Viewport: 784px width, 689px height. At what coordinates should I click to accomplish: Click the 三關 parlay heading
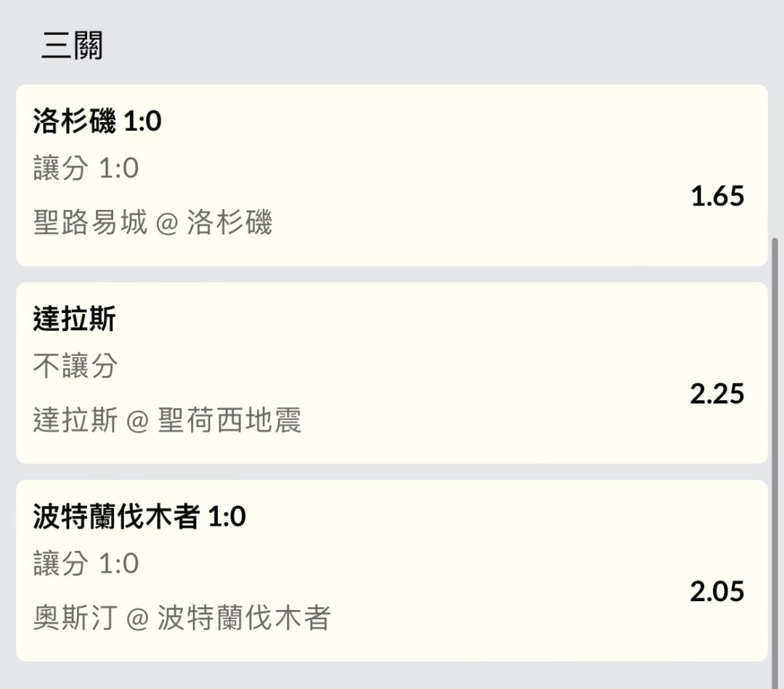(x=72, y=45)
